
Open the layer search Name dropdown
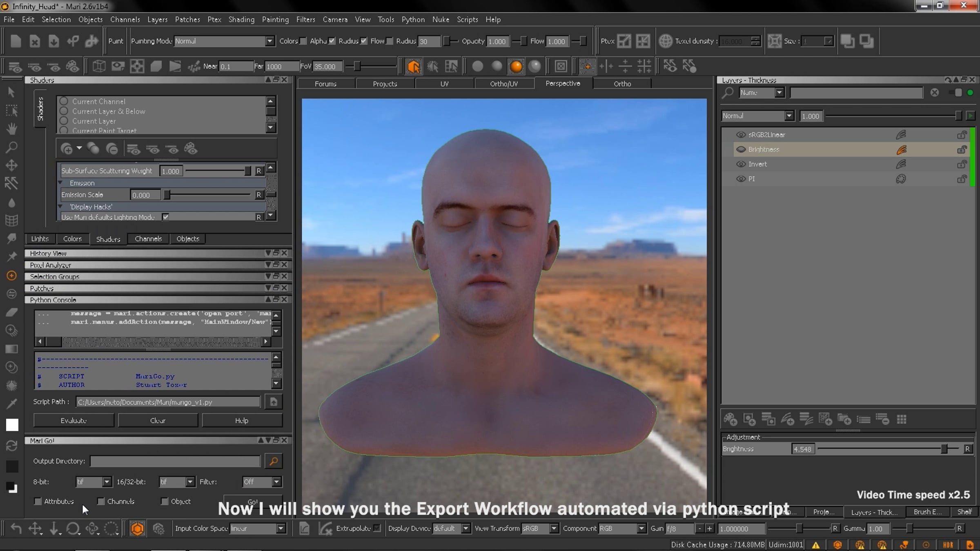(762, 93)
